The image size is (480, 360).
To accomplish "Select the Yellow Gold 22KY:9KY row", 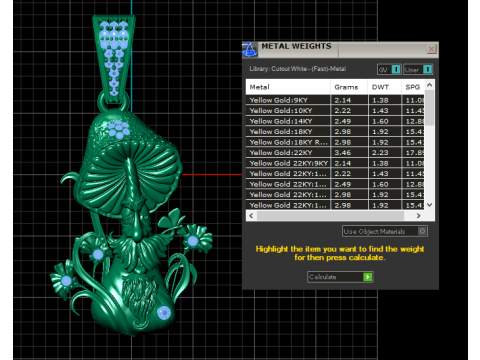I will (x=335, y=163).
